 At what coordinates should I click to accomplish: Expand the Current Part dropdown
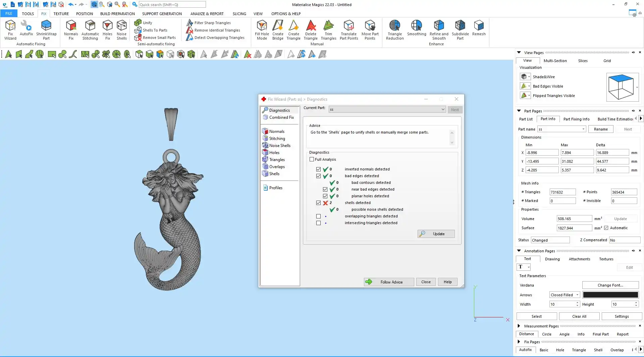point(443,109)
